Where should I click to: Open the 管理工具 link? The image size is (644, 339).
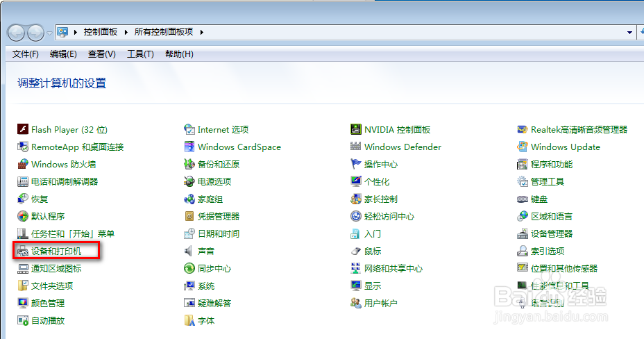[548, 181]
